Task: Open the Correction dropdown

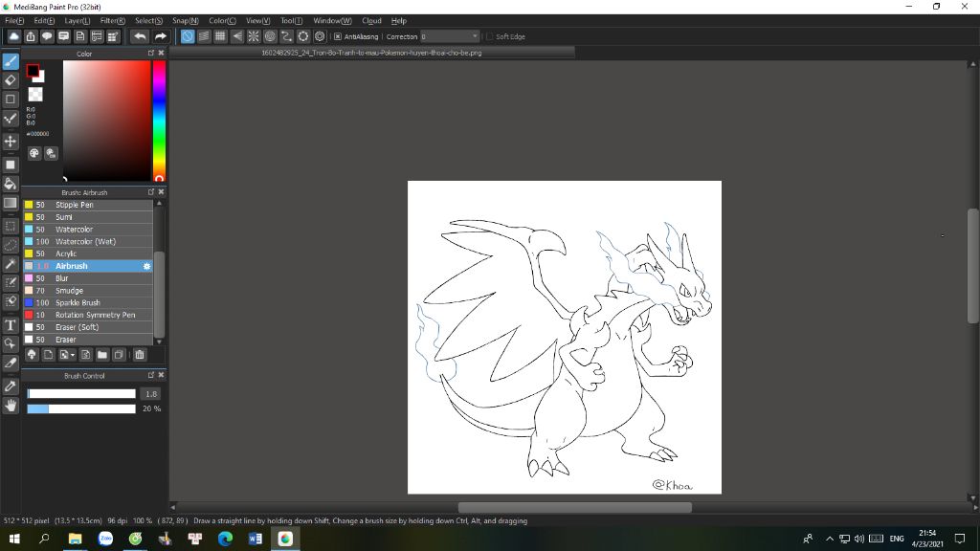Action: [x=450, y=37]
